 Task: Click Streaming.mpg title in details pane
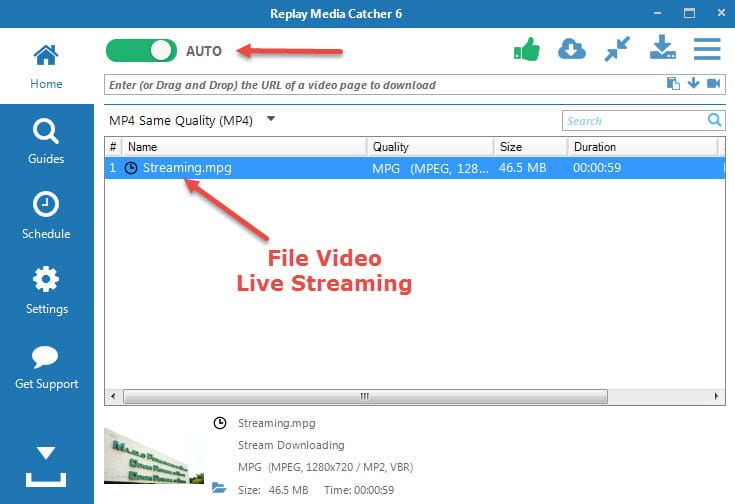[277, 423]
